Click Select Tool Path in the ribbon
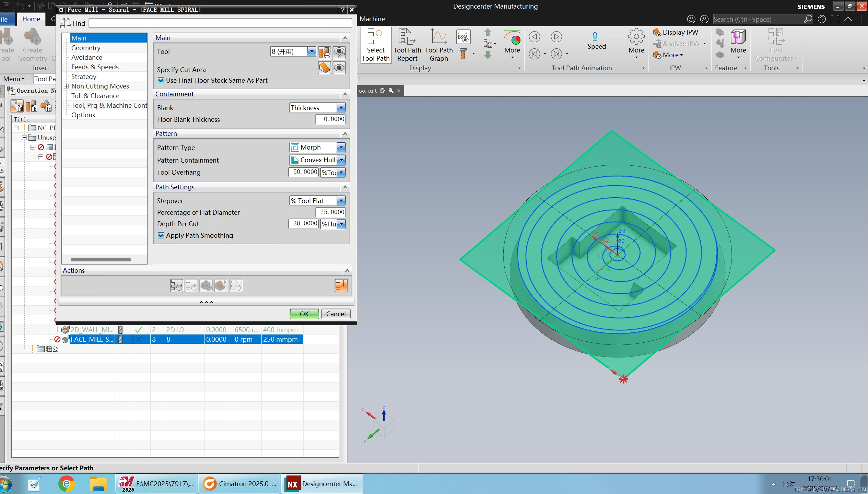The width and height of the screenshot is (868, 494). 376,45
